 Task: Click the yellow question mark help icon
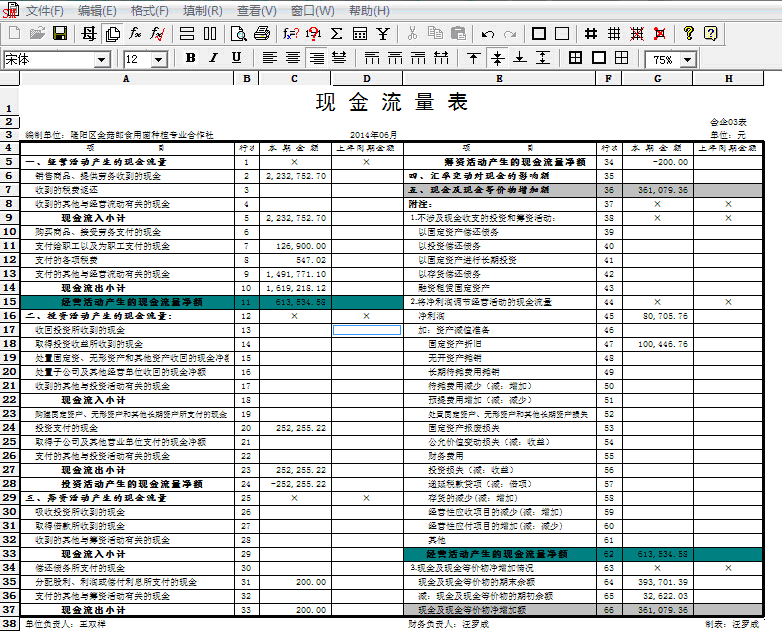point(710,33)
